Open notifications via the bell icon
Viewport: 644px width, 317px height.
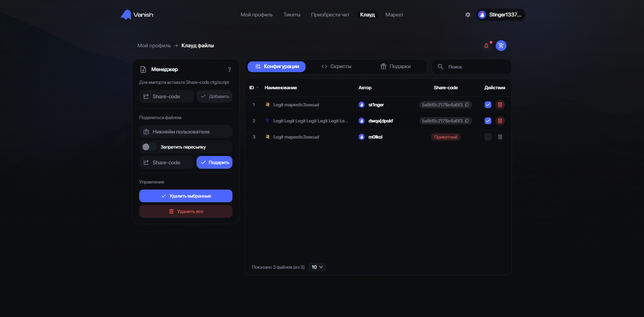coord(486,46)
